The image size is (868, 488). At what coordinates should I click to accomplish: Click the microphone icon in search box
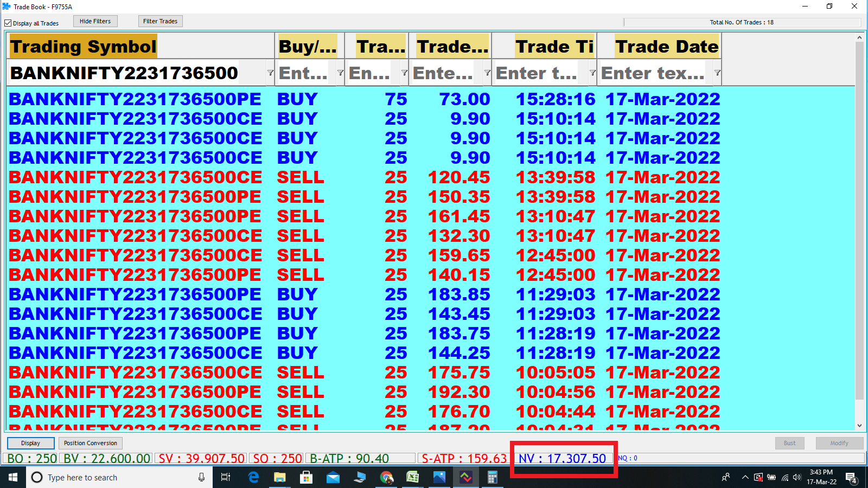click(201, 477)
